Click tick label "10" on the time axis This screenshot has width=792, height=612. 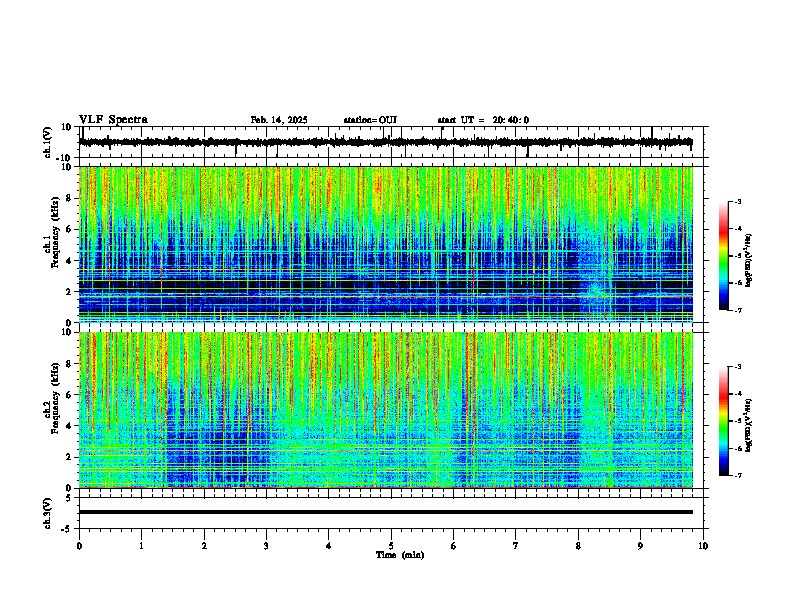click(x=703, y=546)
